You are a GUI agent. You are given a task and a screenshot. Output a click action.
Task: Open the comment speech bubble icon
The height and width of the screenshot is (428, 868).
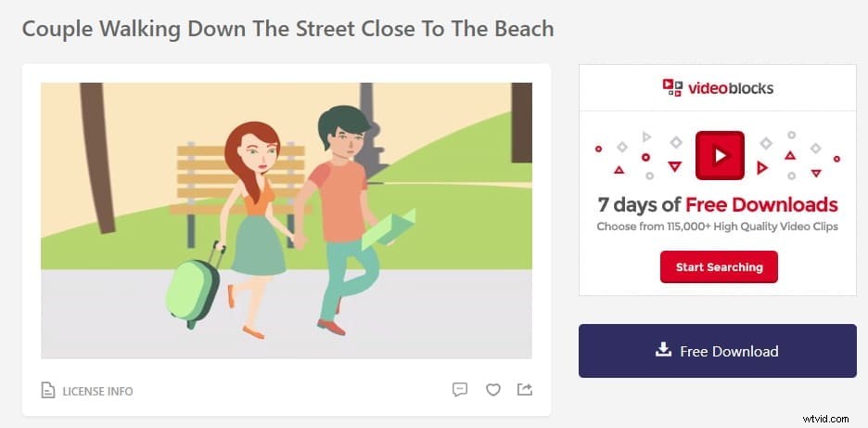coord(460,390)
